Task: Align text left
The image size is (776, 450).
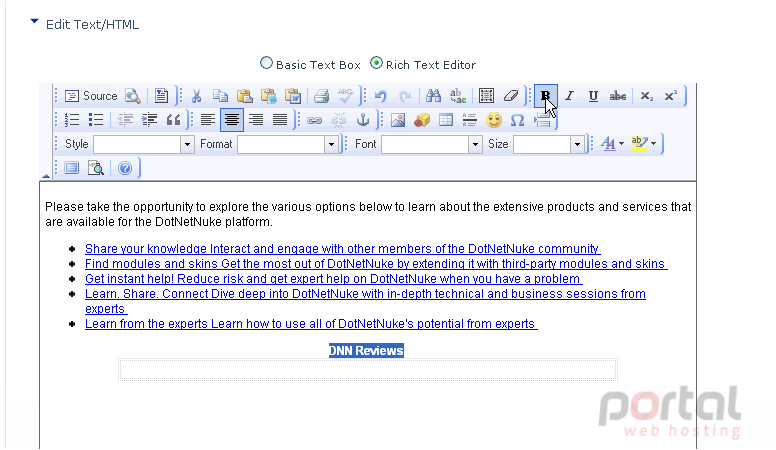Action: click(208, 120)
